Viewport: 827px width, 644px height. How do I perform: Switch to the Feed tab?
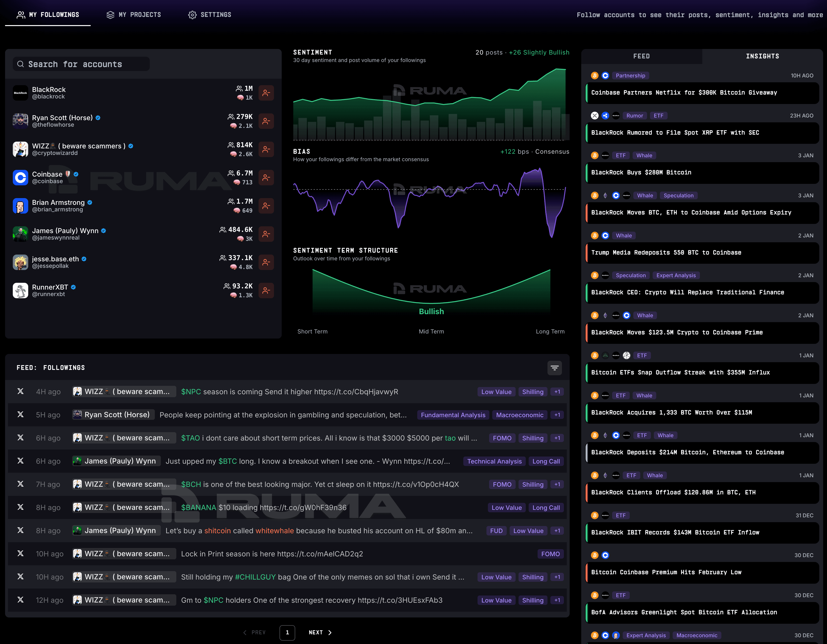pos(642,56)
